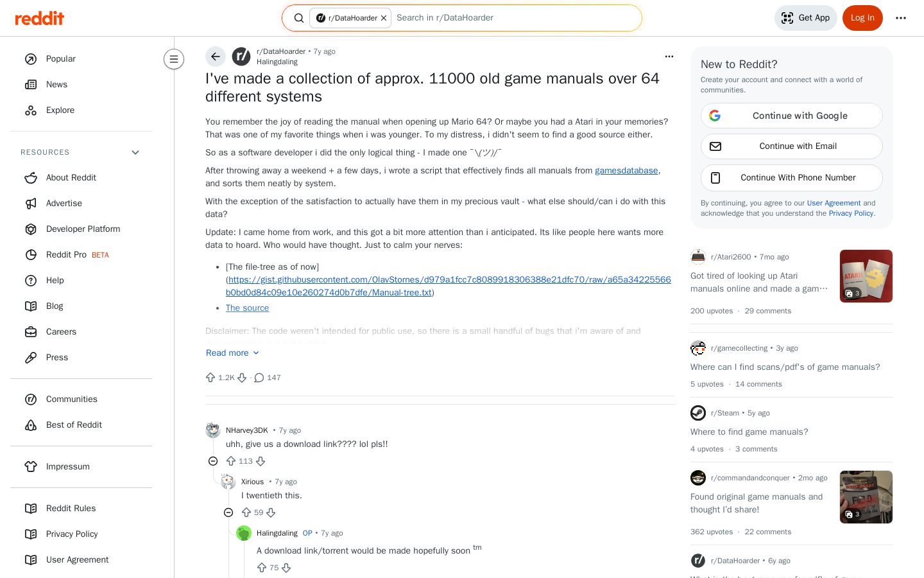This screenshot has height=578, width=924.
Task: Open the post's 147 comments icon
Action: (x=259, y=378)
